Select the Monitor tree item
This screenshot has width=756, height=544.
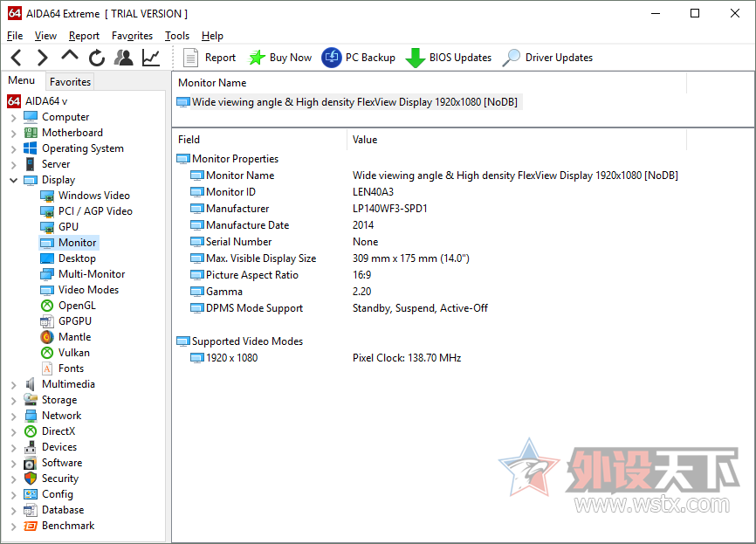pyautogui.click(x=69, y=243)
